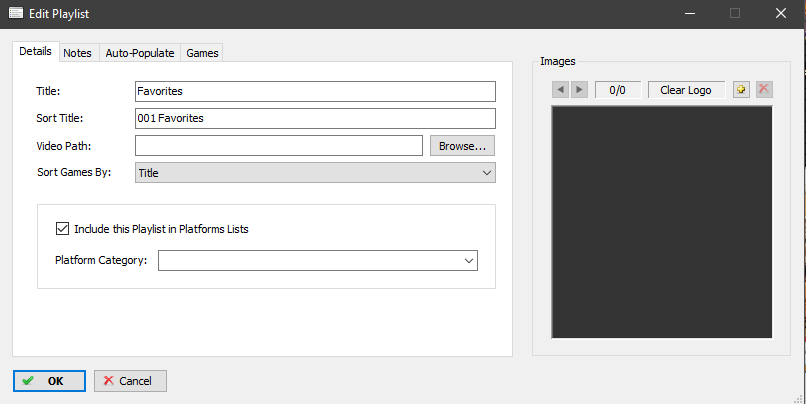Screen dimensions: 806x404
Task: Discard changes with the Cancel button
Action: 130,381
